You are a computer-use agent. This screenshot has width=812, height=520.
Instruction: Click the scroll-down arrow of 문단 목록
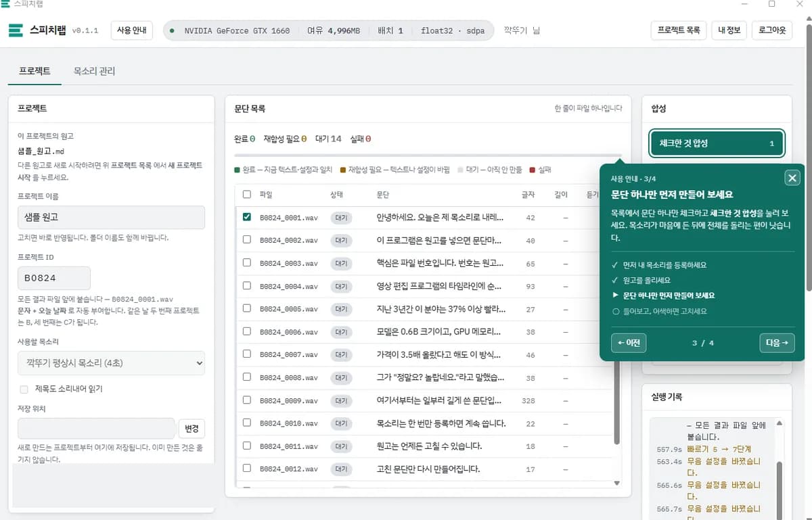click(x=616, y=483)
